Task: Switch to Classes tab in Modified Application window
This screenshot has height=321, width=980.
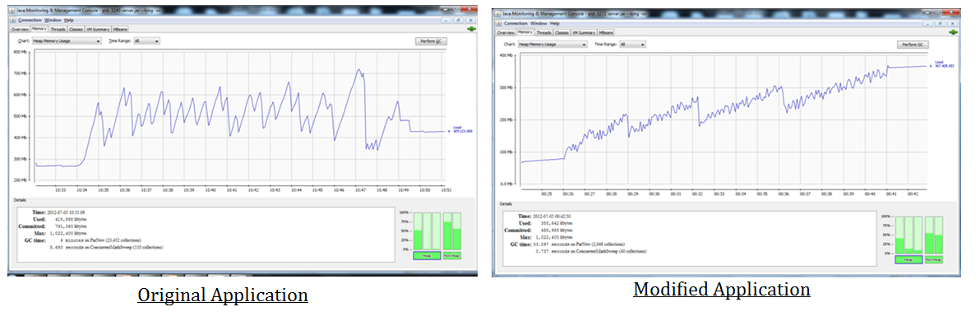Action: (562, 32)
